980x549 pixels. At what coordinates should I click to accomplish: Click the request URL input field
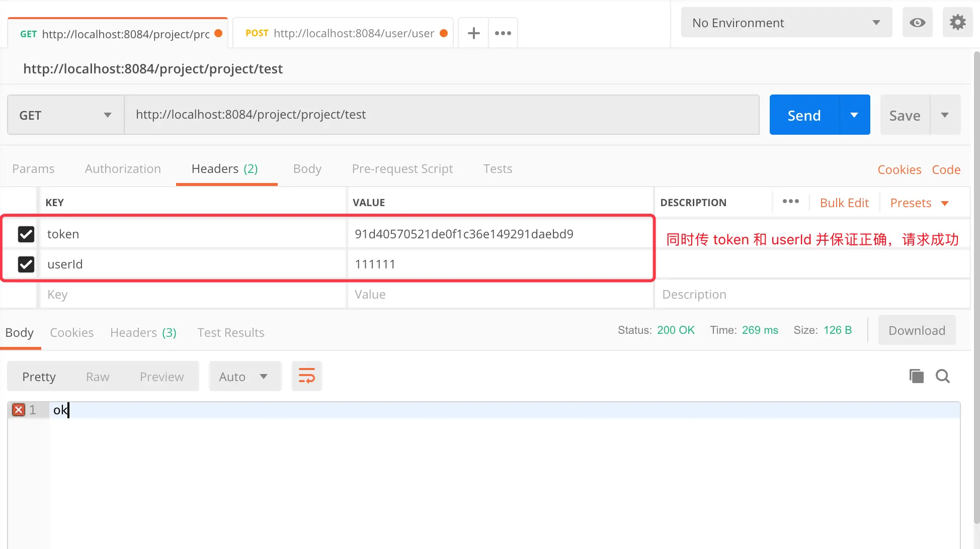tap(442, 115)
